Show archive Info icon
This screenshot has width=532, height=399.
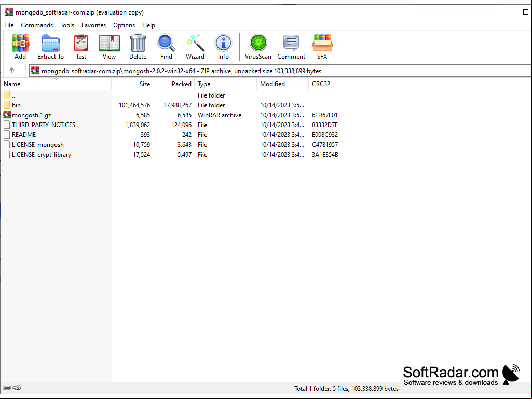(x=223, y=44)
